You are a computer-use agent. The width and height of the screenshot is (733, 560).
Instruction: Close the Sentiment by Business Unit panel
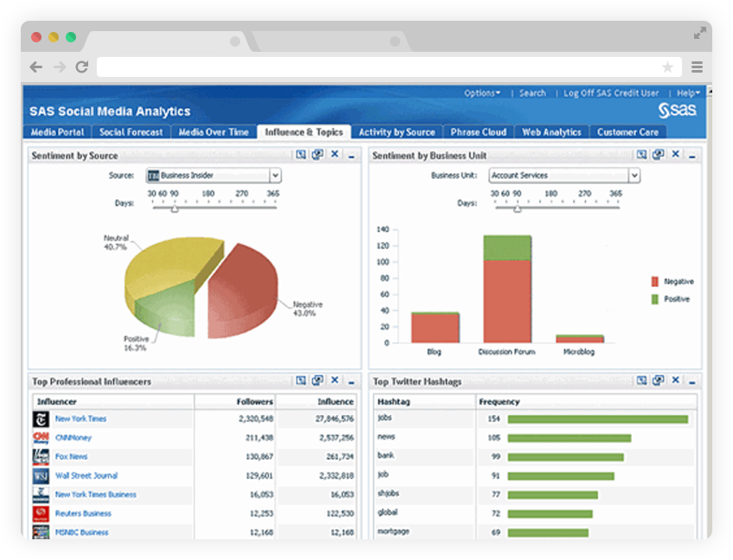coord(675,154)
